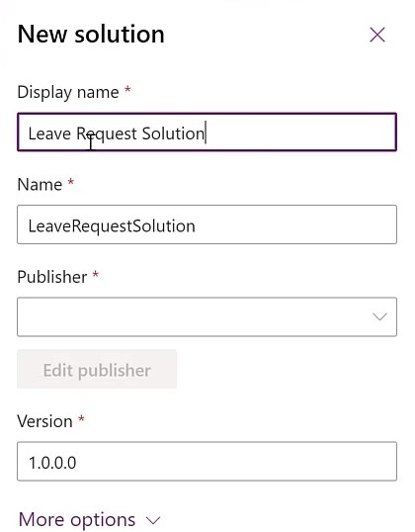Click the required asterisk beside Display name
This screenshot has height=532, width=415.
point(127,89)
